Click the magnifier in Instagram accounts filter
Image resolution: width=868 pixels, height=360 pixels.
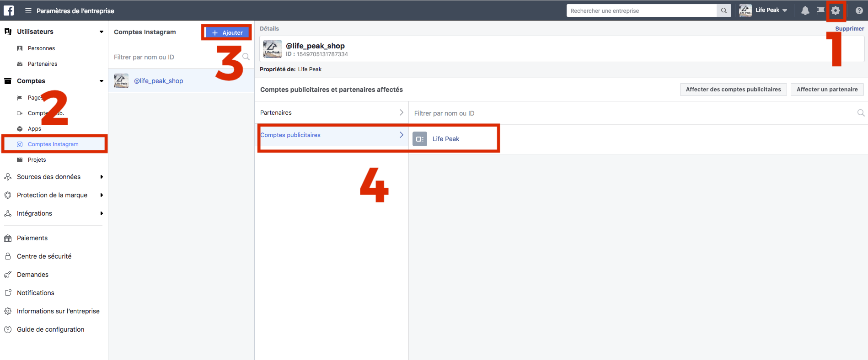[246, 57]
